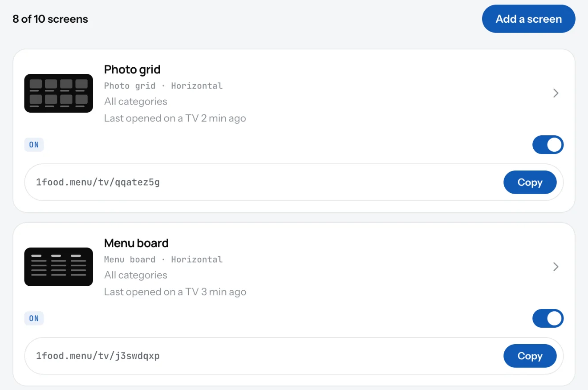Viewport: 588px width, 390px height.
Task: Turn off the Photo grid screen toggle
Action: tap(548, 145)
